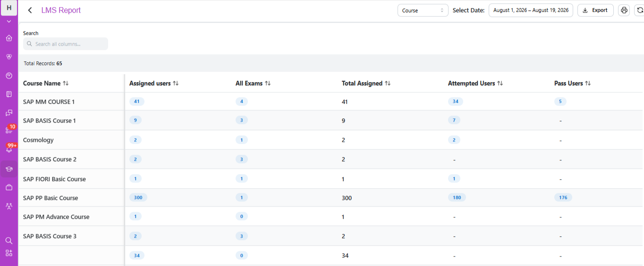Click the print icon button
Screen dimensions: 644x266
pyautogui.click(x=624, y=10)
